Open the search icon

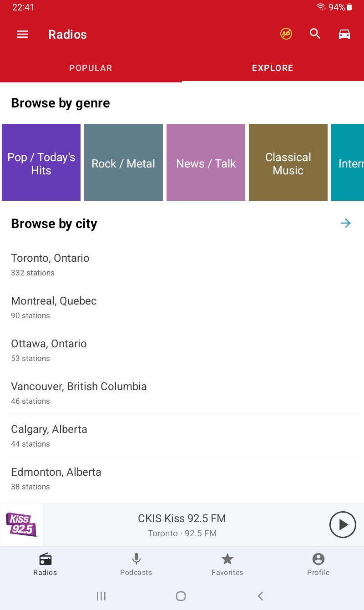coord(315,34)
